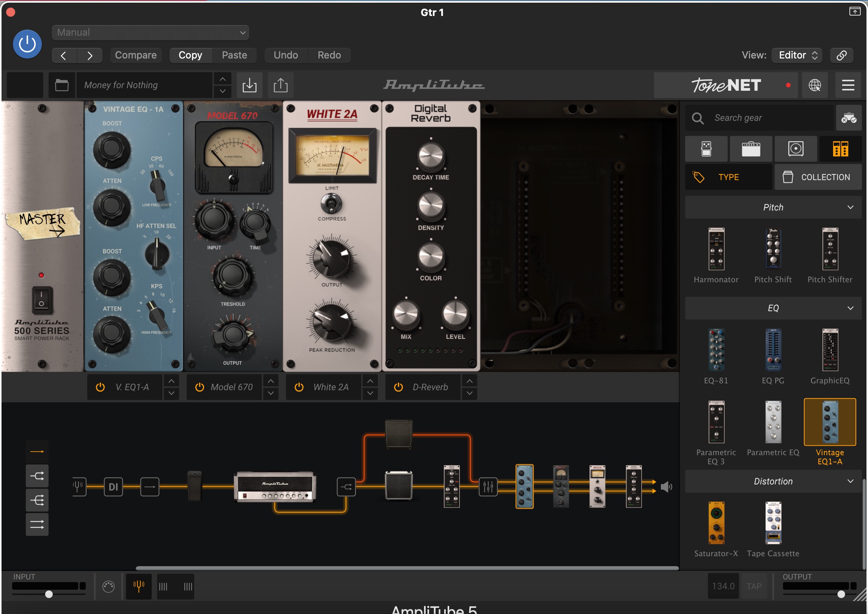Click the INPUT level slider handle
This screenshot has height=614, width=868.
pyautogui.click(x=49, y=594)
